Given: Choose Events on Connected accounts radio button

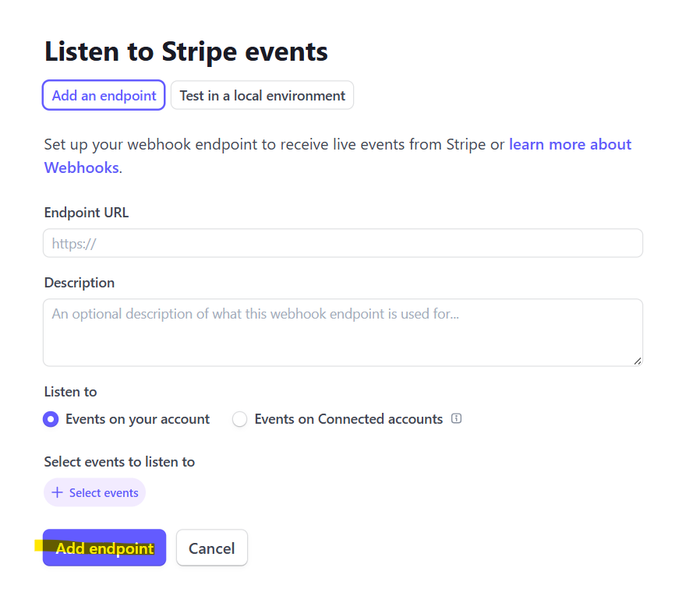Looking at the screenshot, I should [x=240, y=419].
